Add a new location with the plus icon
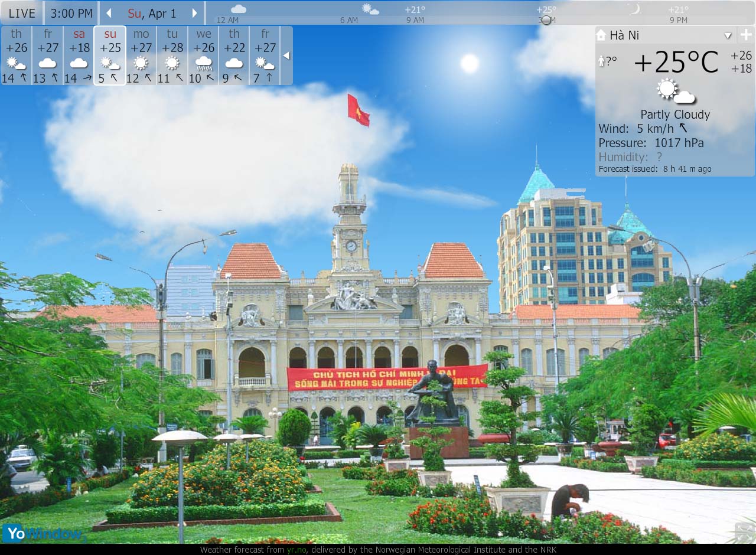Screen dimensions: 756x555 coord(746,35)
